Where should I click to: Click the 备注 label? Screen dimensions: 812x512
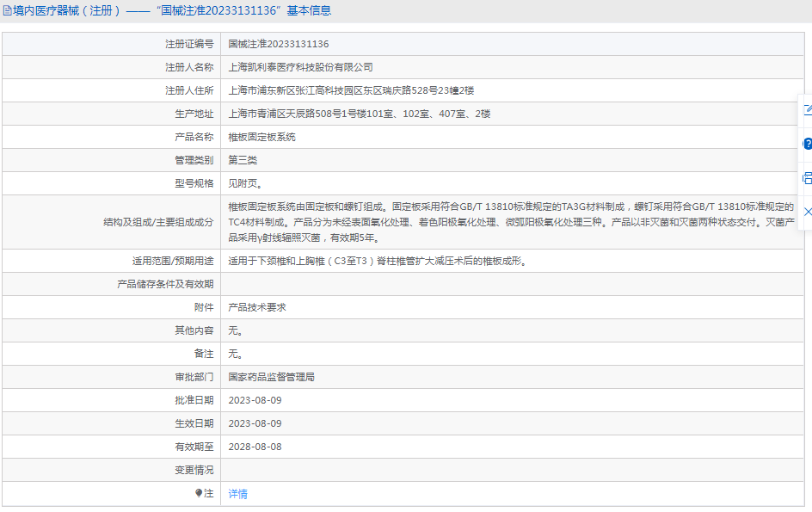pyautogui.click(x=204, y=354)
